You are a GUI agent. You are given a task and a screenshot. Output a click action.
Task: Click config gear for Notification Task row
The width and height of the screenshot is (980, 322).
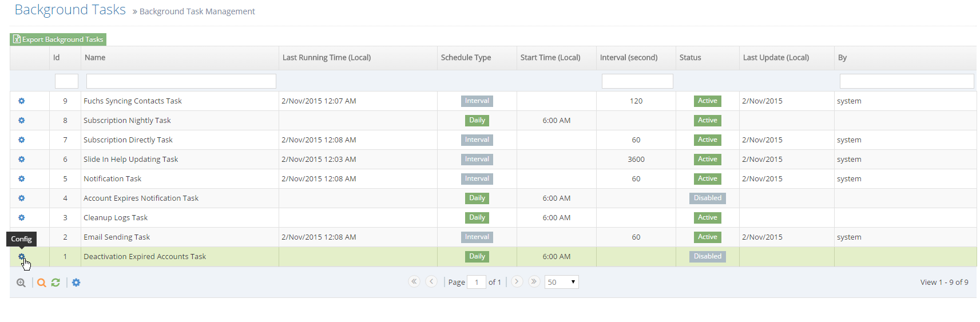pyautogui.click(x=21, y=179)
